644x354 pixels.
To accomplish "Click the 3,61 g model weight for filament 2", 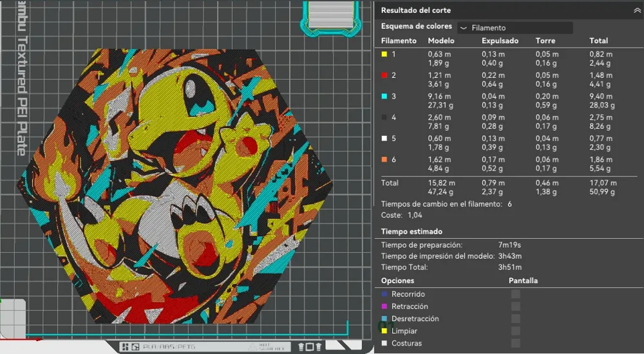I will tap(438, 84).
